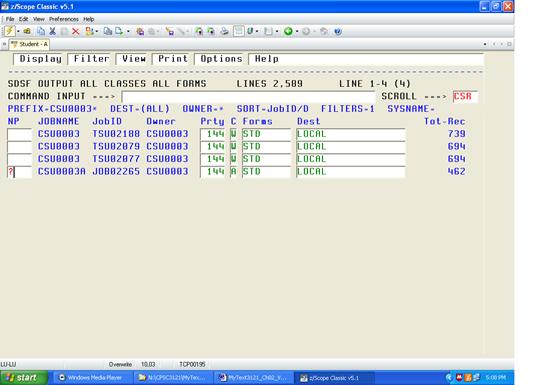Click the Tot-Rec value 739
Viewport: 538px width, 385px height.
click(456, 134)
